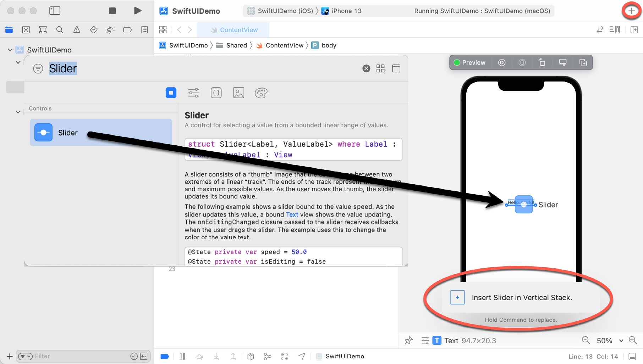Viewport: 643px width, 364px height.
Task: Open the library filter options icon
Action: [x=38, y=68]
